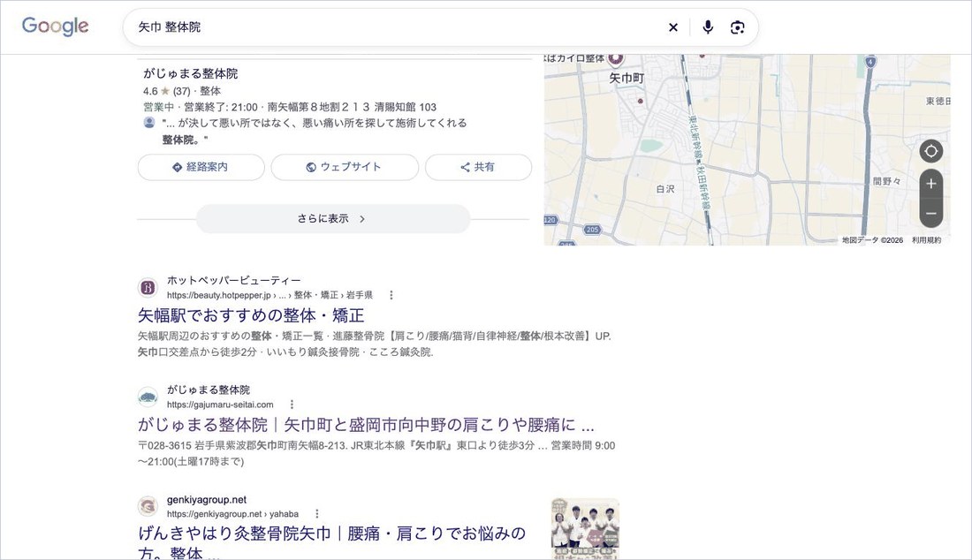Image resolution: width=972 pixels, height=560 pixels.
Task: Open the 矢幅駅でおすすめの整体・矯正 result
Action: tap(251, 315)
